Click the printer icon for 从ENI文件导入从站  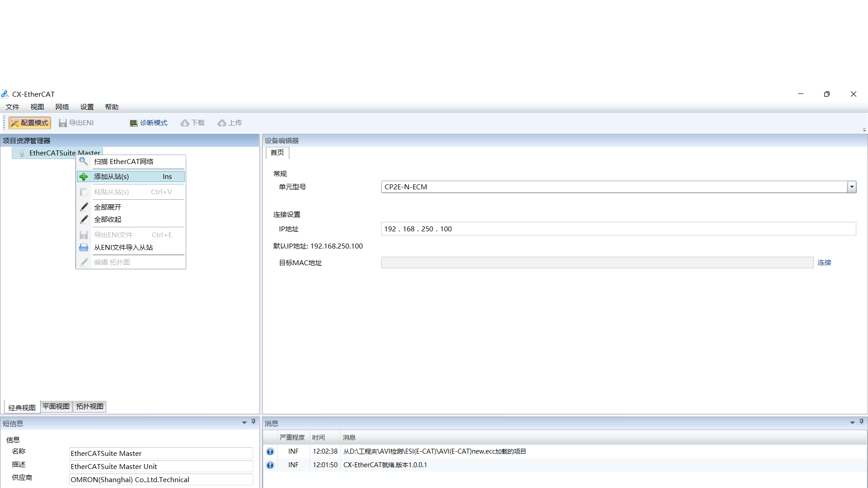pos(84,248)
